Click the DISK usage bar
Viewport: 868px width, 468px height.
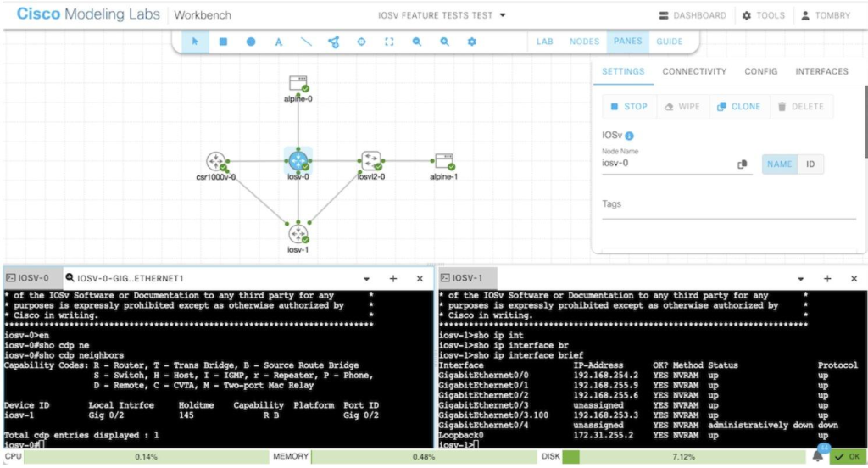(x=684, y=457)
